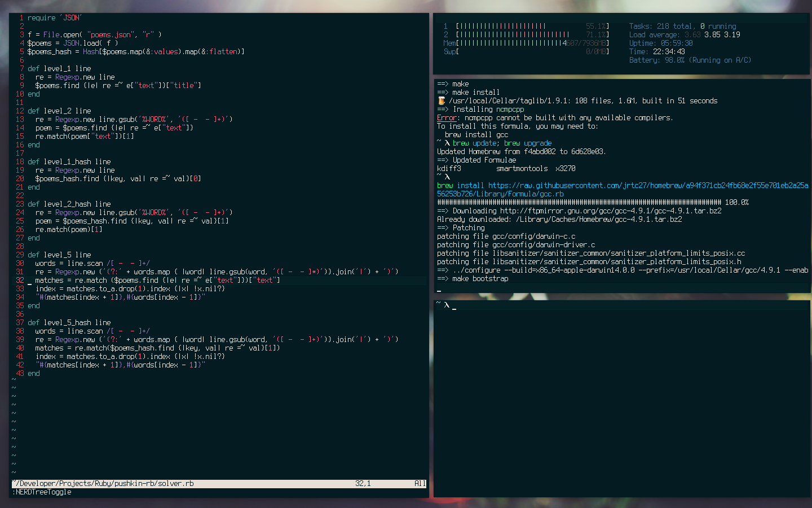Click 'Updated Homebrew from f4abd002' line

[522, 151]
